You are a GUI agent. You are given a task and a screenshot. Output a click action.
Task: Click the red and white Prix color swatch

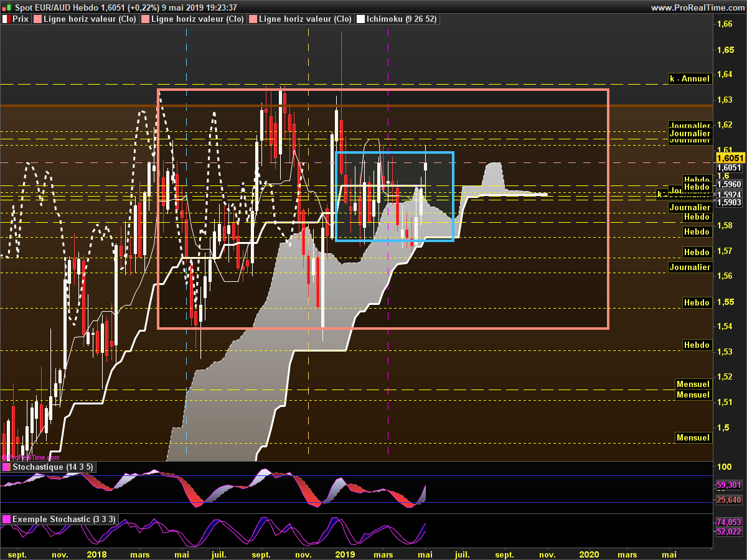tap(6, 19)
